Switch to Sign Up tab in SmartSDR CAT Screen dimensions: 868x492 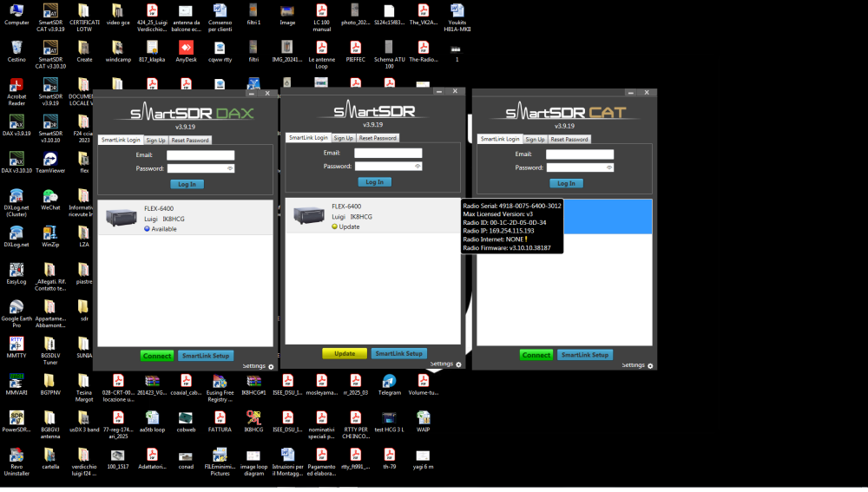tap(535, 139)
